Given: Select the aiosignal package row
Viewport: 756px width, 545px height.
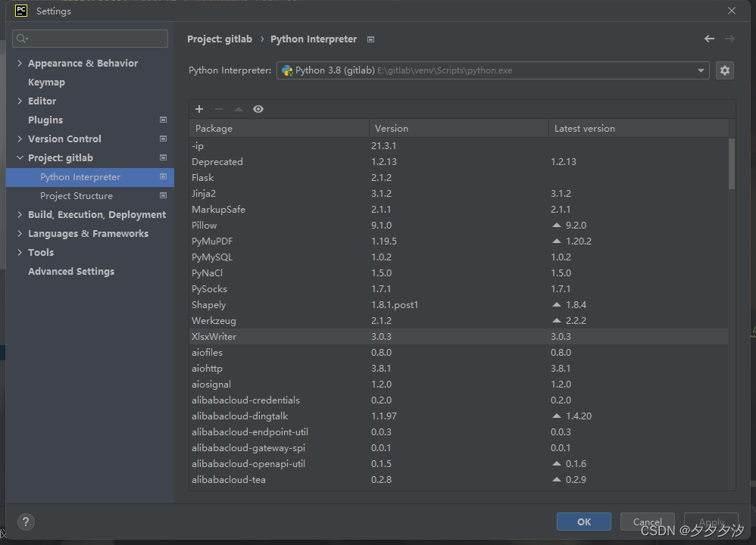Looking at the screenshot, I should point(458,384).
